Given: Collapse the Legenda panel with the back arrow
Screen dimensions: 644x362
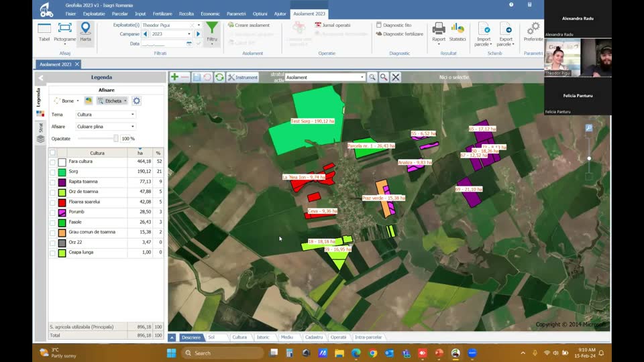Looking at the screenshot, I should [x=41, y=78].
